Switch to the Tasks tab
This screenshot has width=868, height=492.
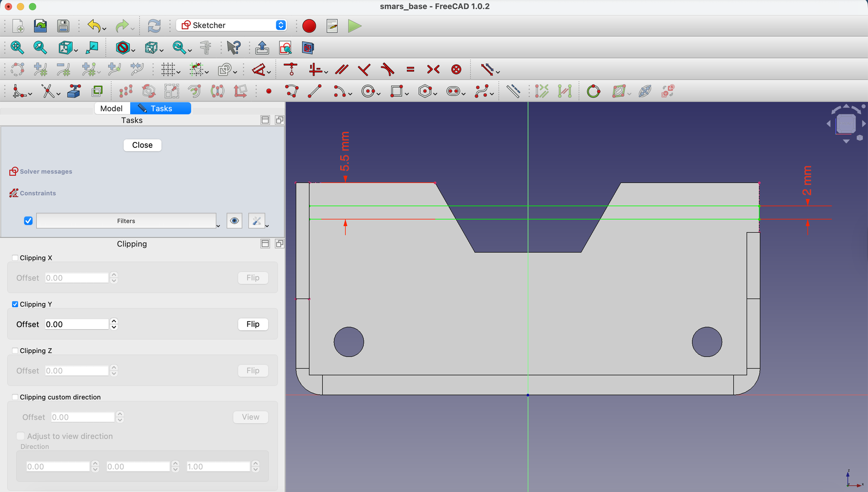pyautogui.click(x=161, y=109)
